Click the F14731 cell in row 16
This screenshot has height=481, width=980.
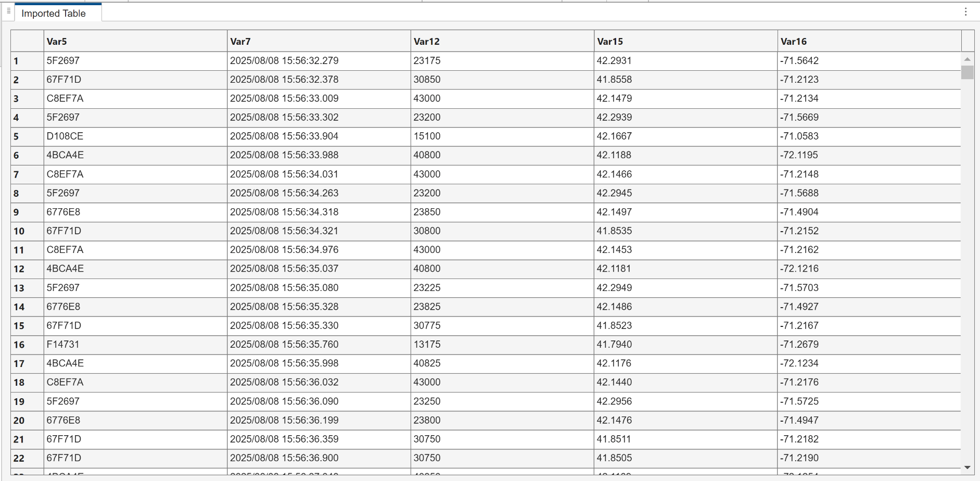click(x=135, y=345)
